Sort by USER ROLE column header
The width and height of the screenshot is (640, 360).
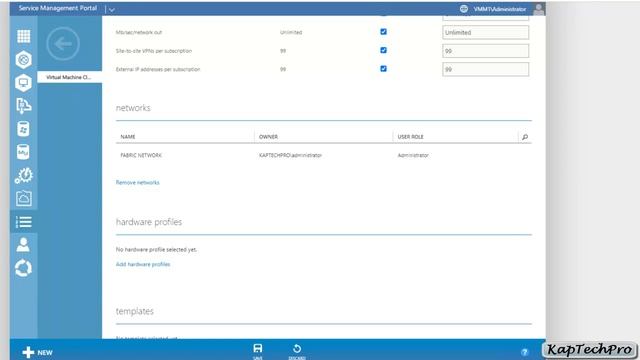point(411,137)
